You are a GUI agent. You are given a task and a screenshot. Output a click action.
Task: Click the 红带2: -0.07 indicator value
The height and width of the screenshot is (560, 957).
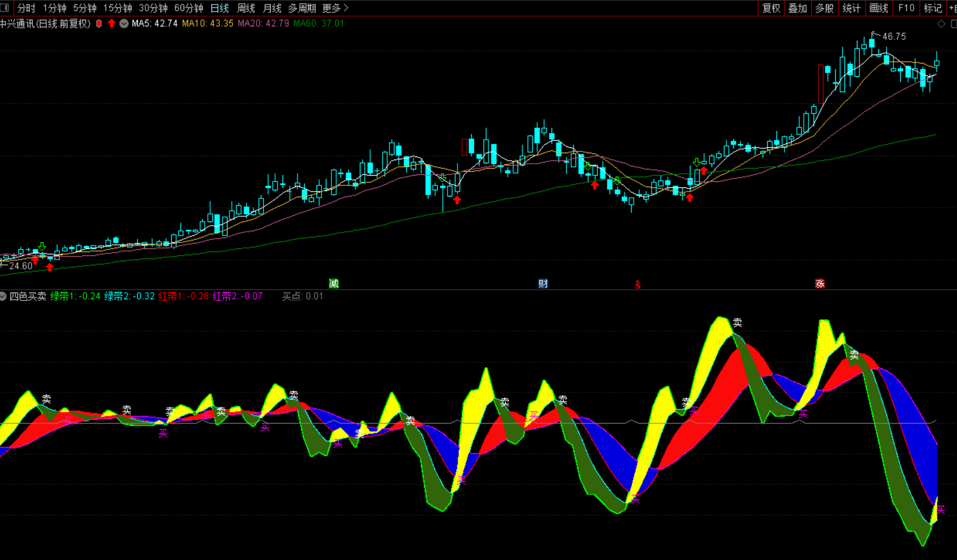click(x=237, y=297)
